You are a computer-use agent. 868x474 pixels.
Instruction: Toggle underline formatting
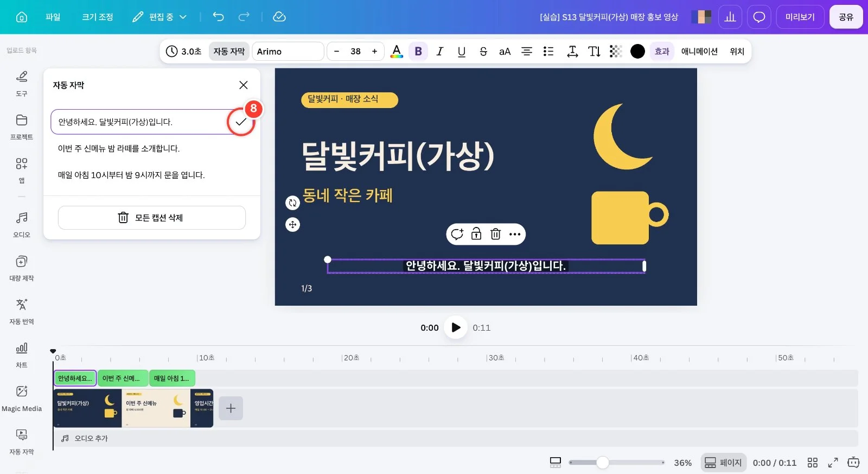tap(462, 51)
